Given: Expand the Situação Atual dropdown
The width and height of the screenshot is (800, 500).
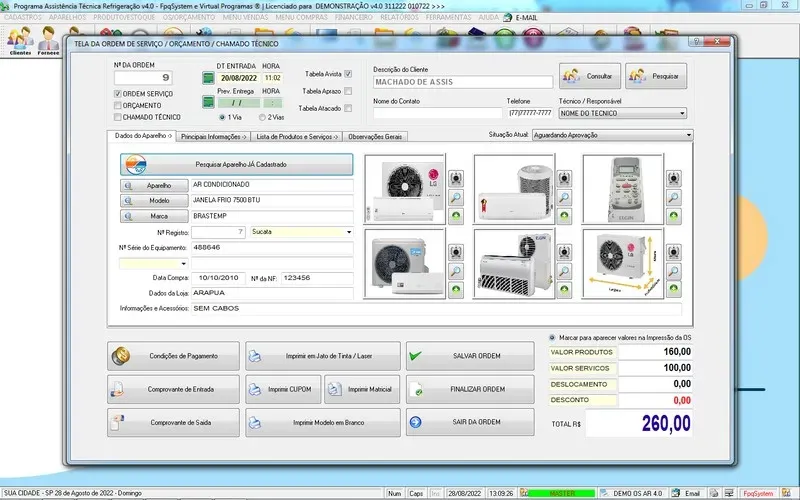Looking at the screenshot, I should point(689,134).
